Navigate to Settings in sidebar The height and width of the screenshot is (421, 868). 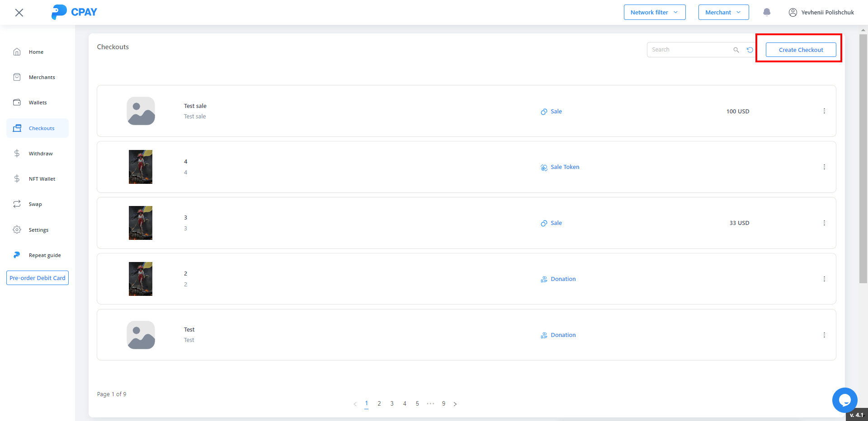click(x=38, y=230)
